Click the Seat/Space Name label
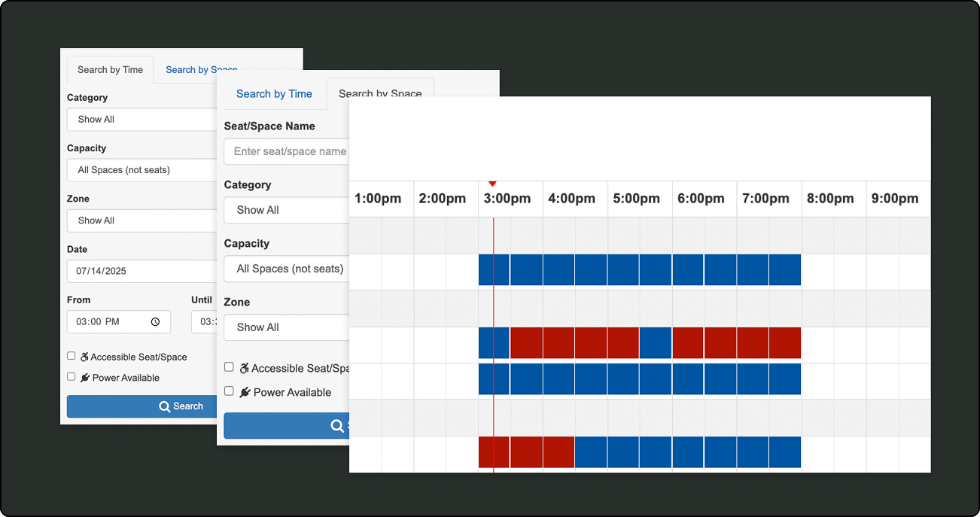The height and width of the screenshot is (517, 980). click(269, 126)
